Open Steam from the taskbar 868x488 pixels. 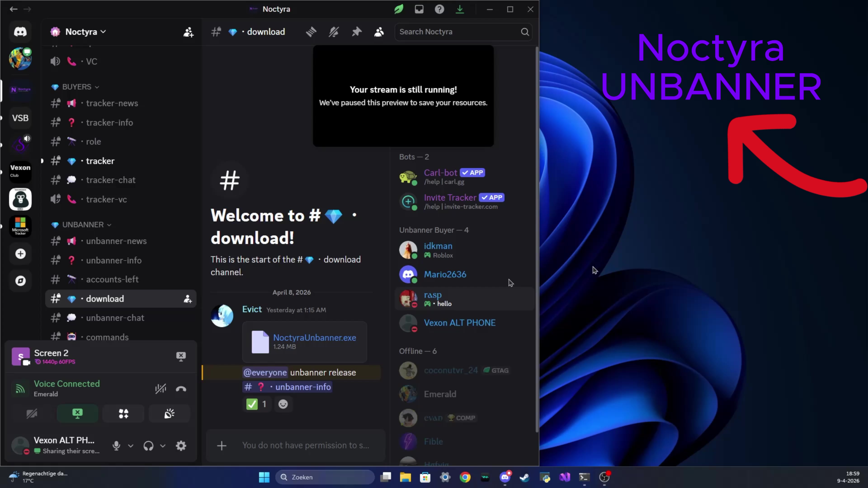pyautogui.click(x=525, y=477)
